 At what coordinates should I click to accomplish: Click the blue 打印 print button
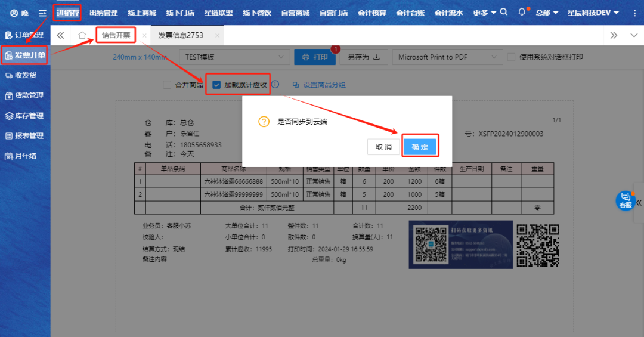(x=315, y=57)
